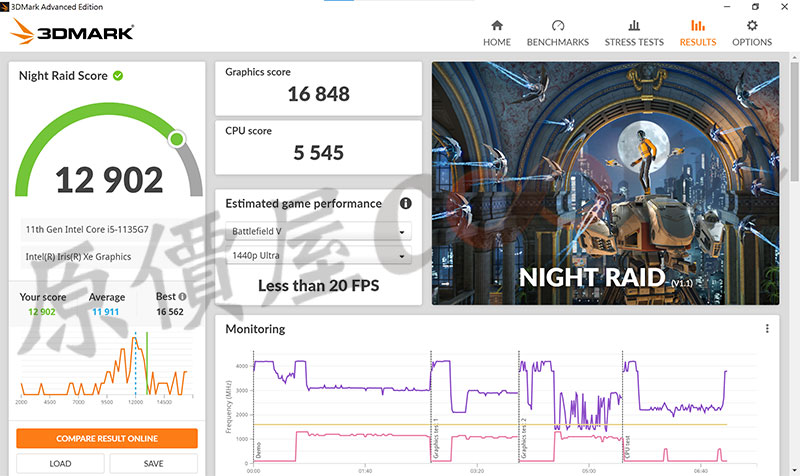Click COMPARE RESULT ONLINE button

coord(107,438)
